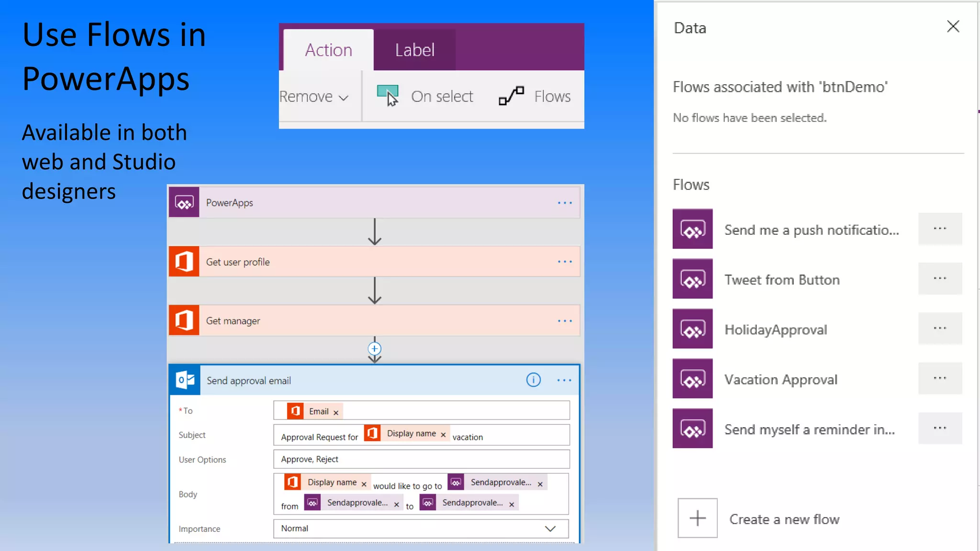This screenshot has height=551, width=980.
Task: Open the Remove dropdown
Action: click(314, 97)
